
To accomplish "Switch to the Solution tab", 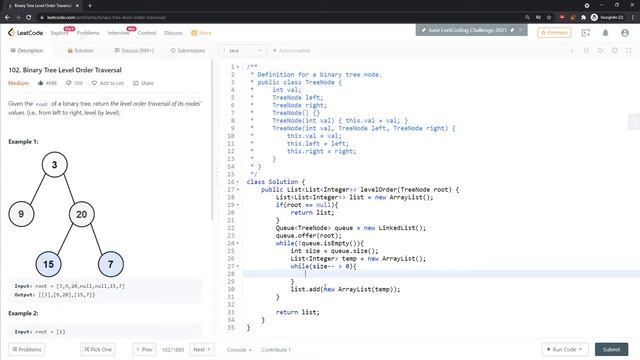I will [80, 51].
